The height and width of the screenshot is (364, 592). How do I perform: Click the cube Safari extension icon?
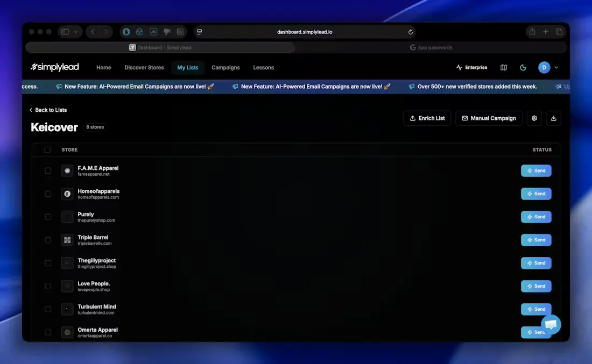tap(140, 32)
